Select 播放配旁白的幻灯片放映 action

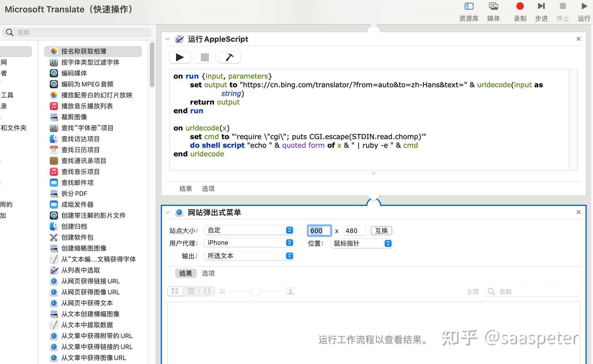tap(93, 95)
